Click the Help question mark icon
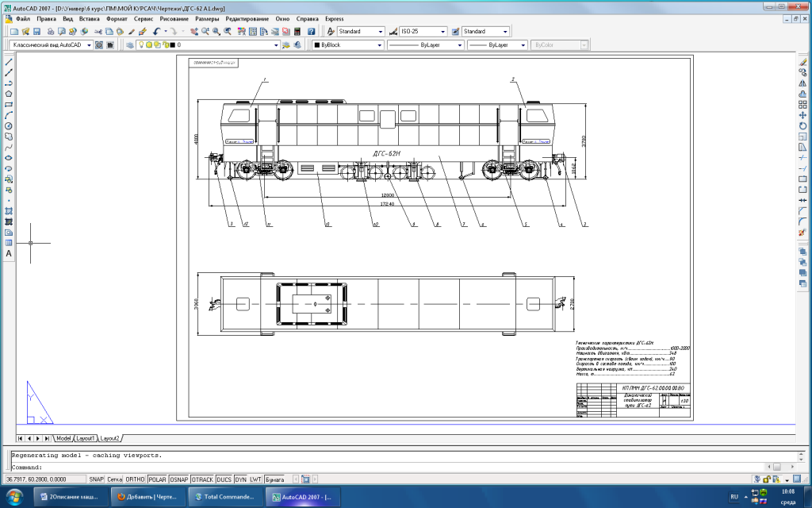 pyautogui.click(x=311, y=32)
